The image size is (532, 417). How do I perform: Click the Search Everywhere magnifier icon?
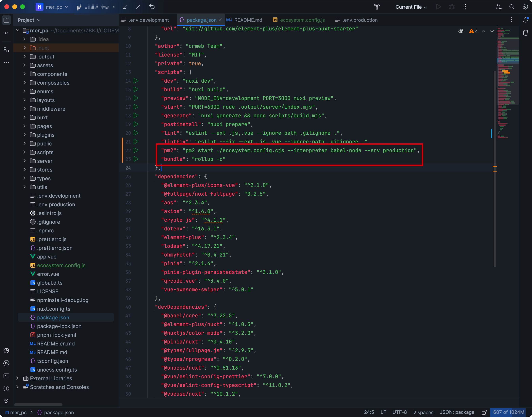[x=512, y=7]
